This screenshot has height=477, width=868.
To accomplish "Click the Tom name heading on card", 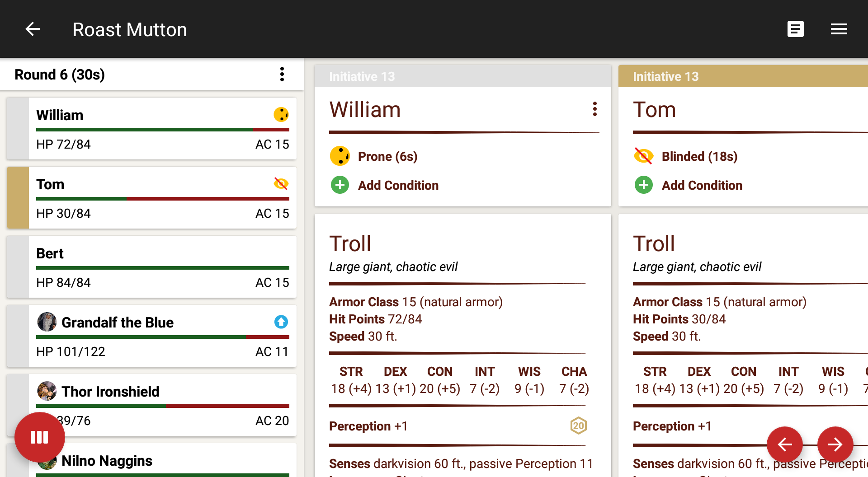I will [654, 110].
